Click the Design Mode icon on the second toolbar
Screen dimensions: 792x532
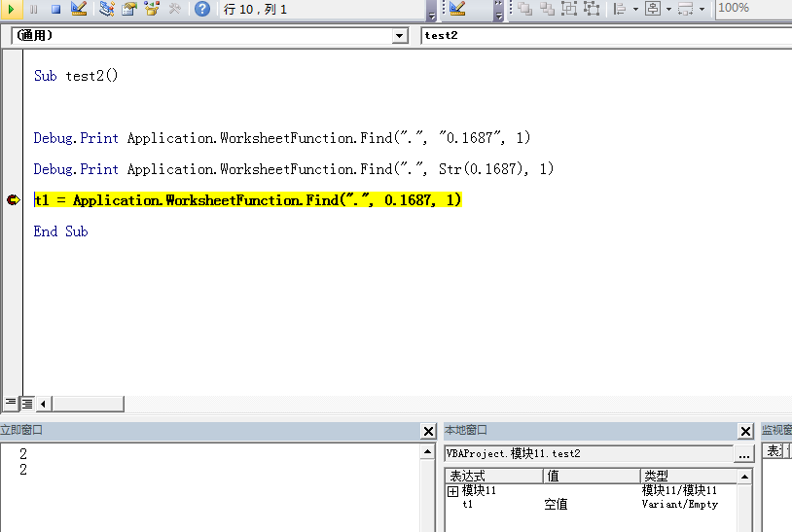point(457,9)
